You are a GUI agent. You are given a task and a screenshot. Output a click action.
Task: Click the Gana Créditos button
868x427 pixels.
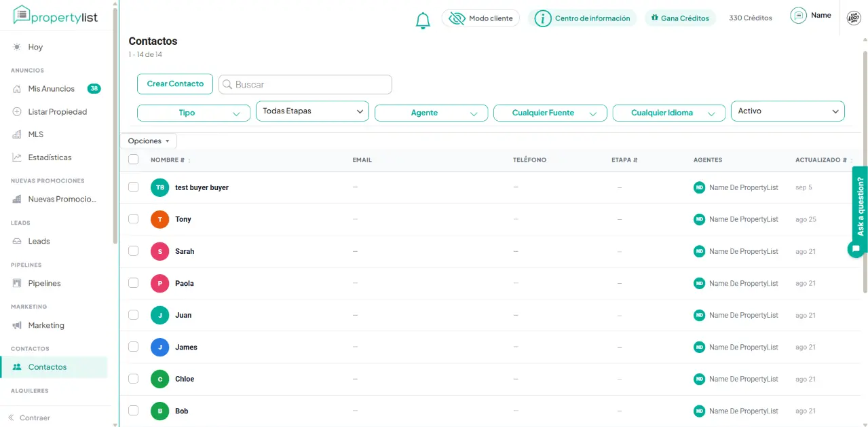point(680,18)
